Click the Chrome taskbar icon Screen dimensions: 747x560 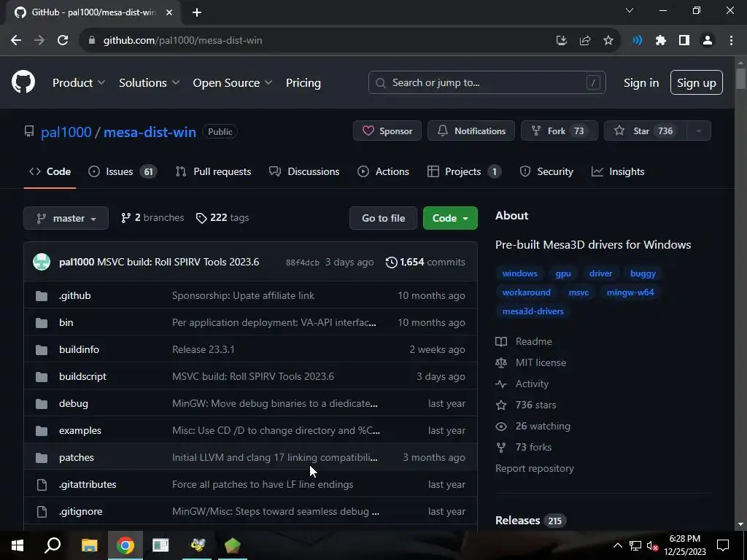[125, 545]
